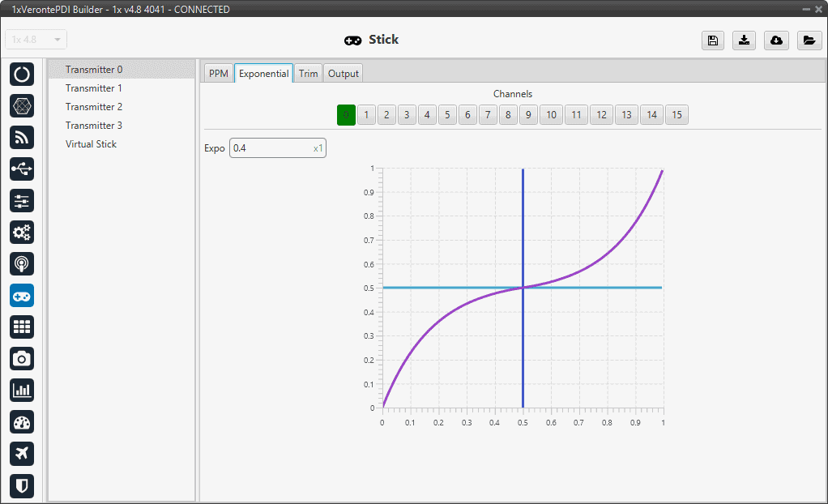Toggle channel 0 green button
The image size is (828, 504).
(x=347, y=115)
